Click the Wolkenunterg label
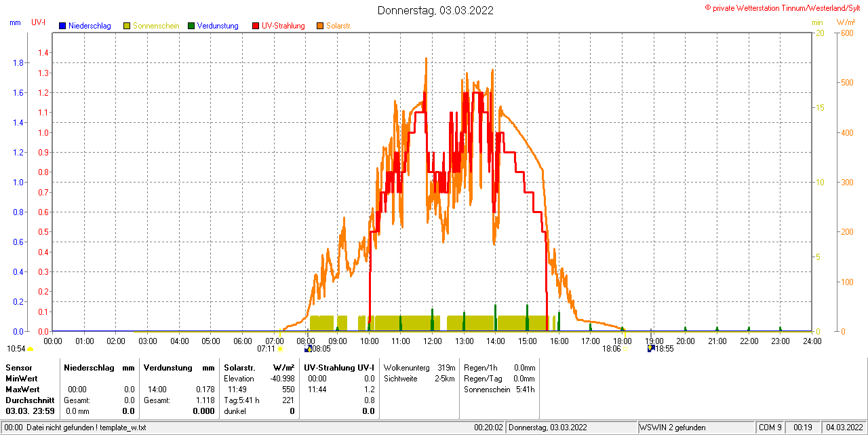 pos(407,367)
